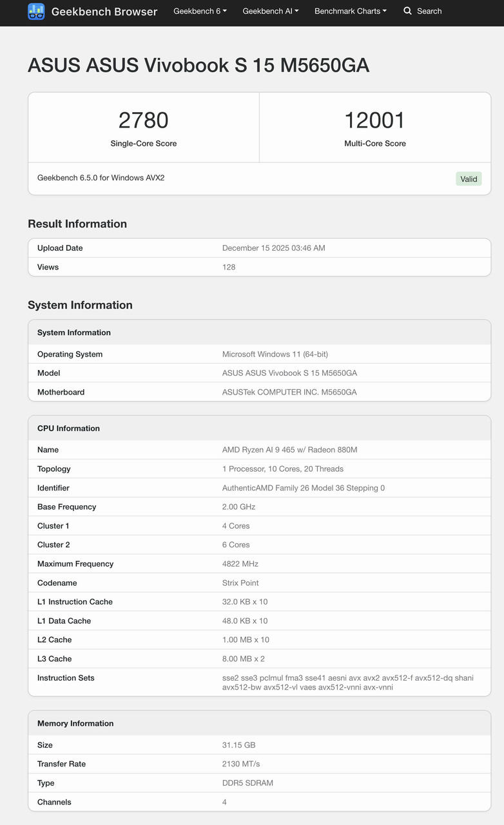This screenshot has width=504, height=825.
Task: Click the Search text in the navbar
Action: click(429, 11)
